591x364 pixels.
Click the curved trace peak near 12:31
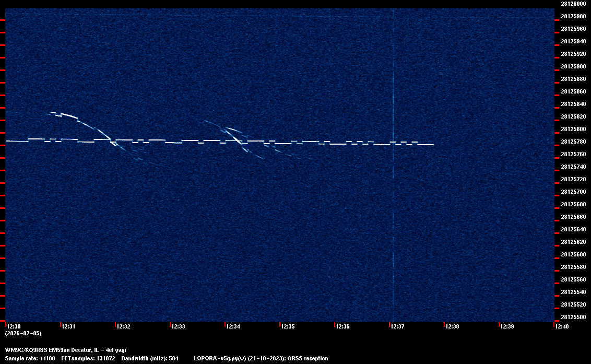[x=53, y=113]
